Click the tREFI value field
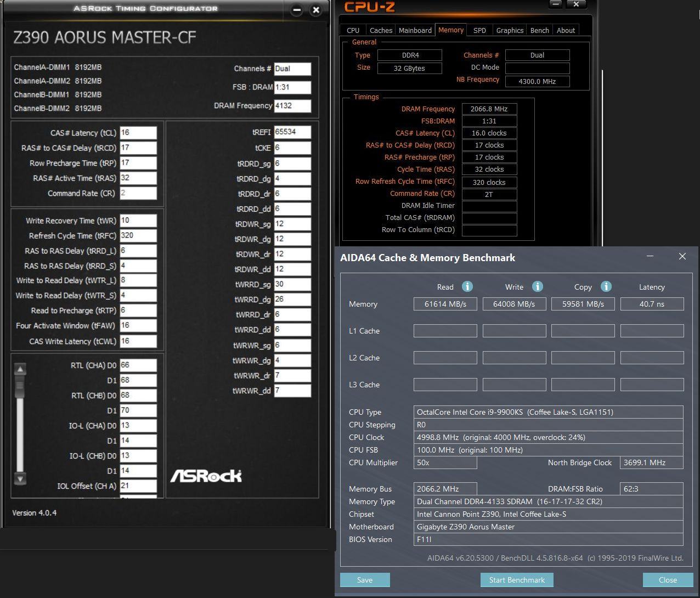Image resolution: width=700 pixels, height=598 pixels. click(x=292, y=132)
